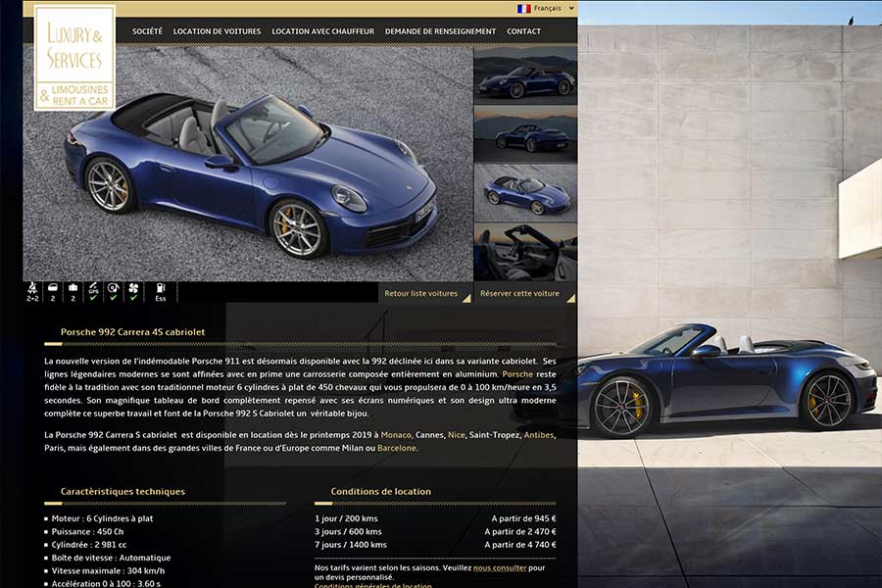Click the 3 jours / 600 kms row
This screenshot has height=588, width=882.
pos(435,531)
